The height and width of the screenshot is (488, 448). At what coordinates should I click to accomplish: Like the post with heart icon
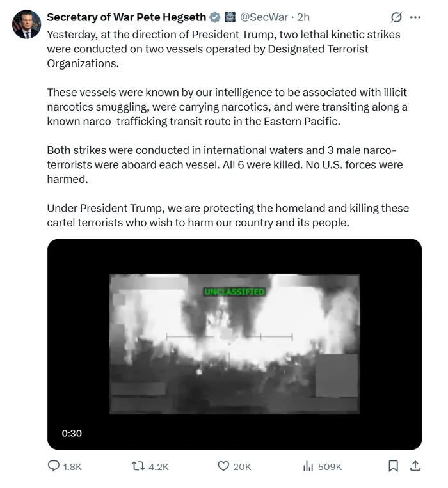[x=223, y=466]
